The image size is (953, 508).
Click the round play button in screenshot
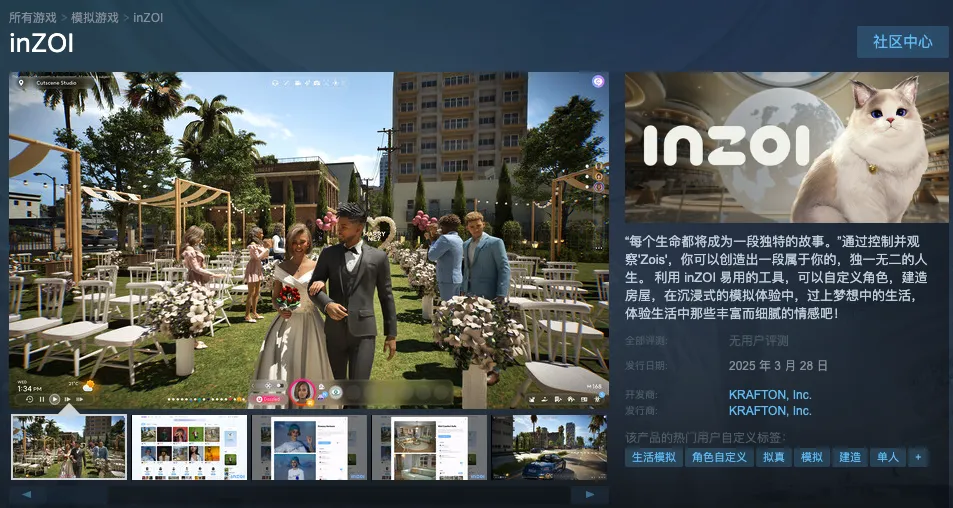pos(55,399)
